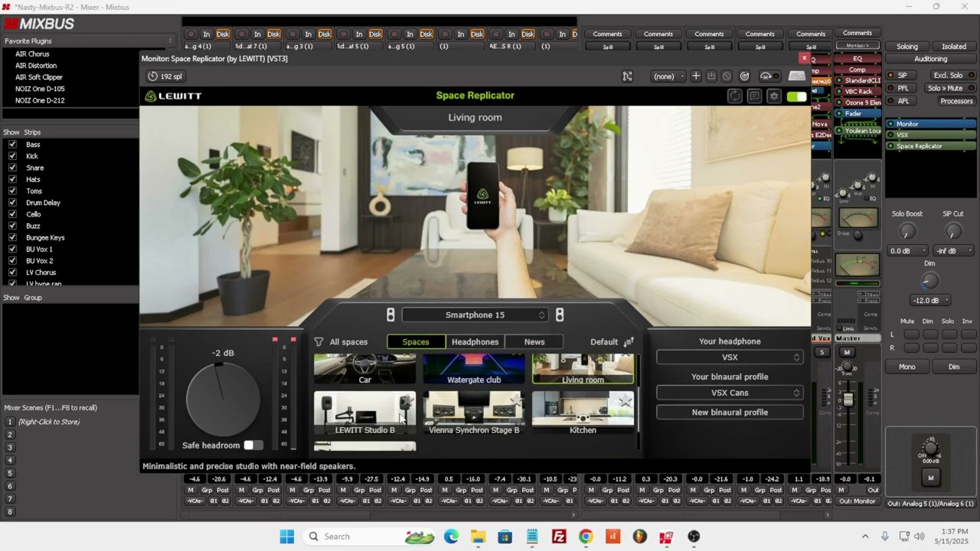Toggle the Space Replicator bypass power switch
This screenshot has width=980, height=551.
point(796,96)
